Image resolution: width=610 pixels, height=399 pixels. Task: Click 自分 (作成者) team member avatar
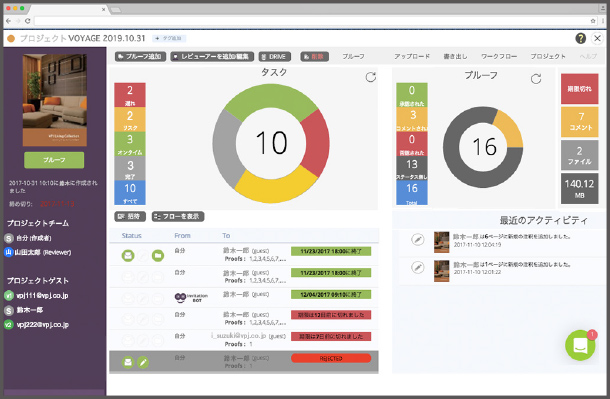9,238
